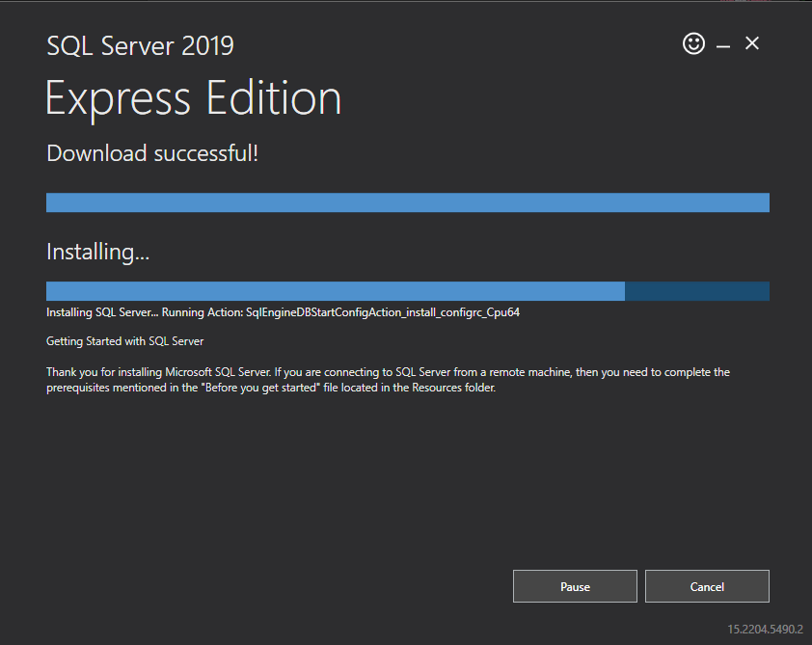Select the Installing progress bar
This screenshot has width=812, height=645.
pyautogui.click(x=407, y=289)
